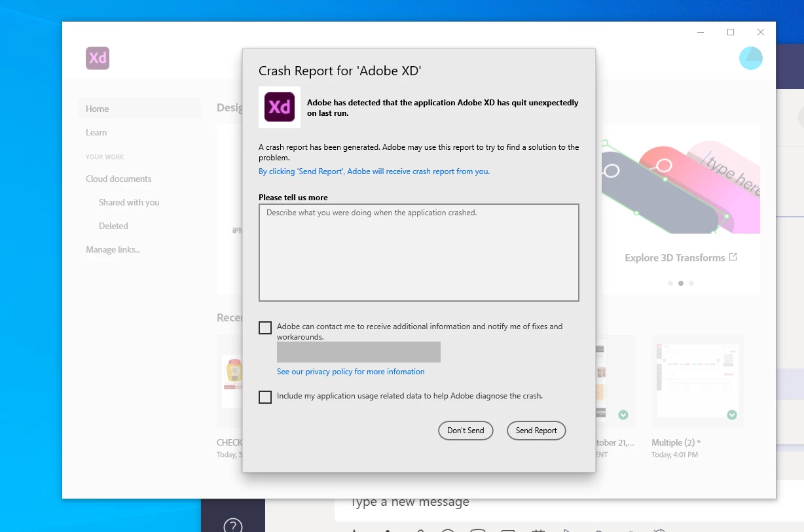The width and height of the screenshot is (804, 532).
Task: Click the help question mark icon in Teams window
Action: (x=233, y=525)
